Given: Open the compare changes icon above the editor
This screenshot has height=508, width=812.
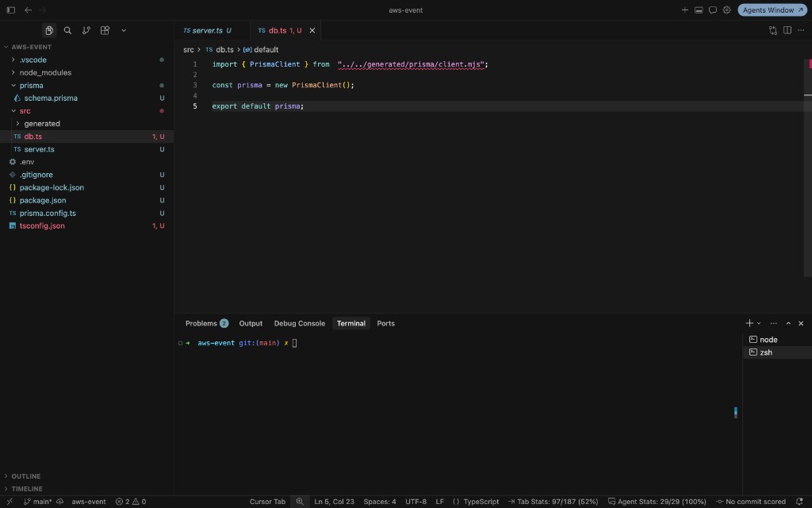Looking at the screenshot, I should 772,31.
